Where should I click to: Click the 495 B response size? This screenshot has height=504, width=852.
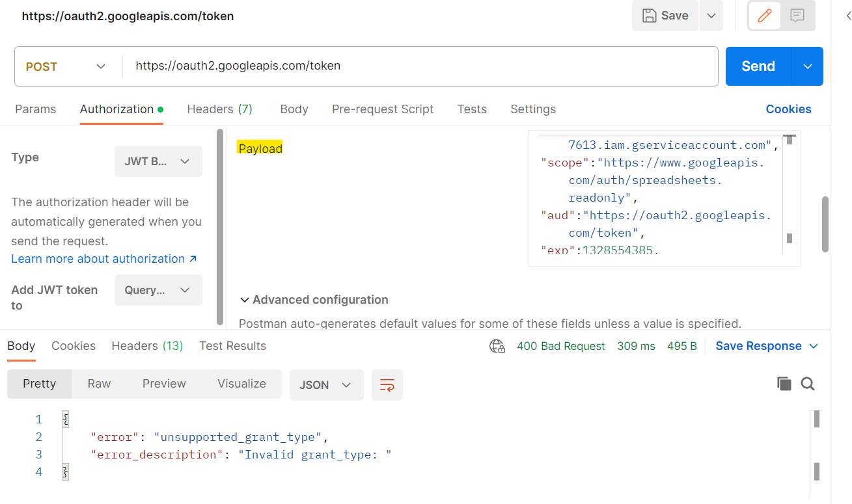[x=682, y=346]
